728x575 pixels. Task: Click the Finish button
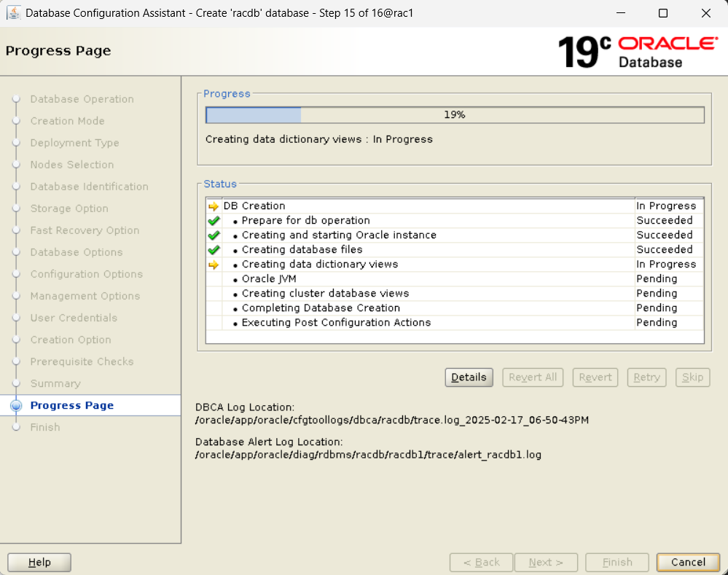pyautogui.click(x=617, y=563)
